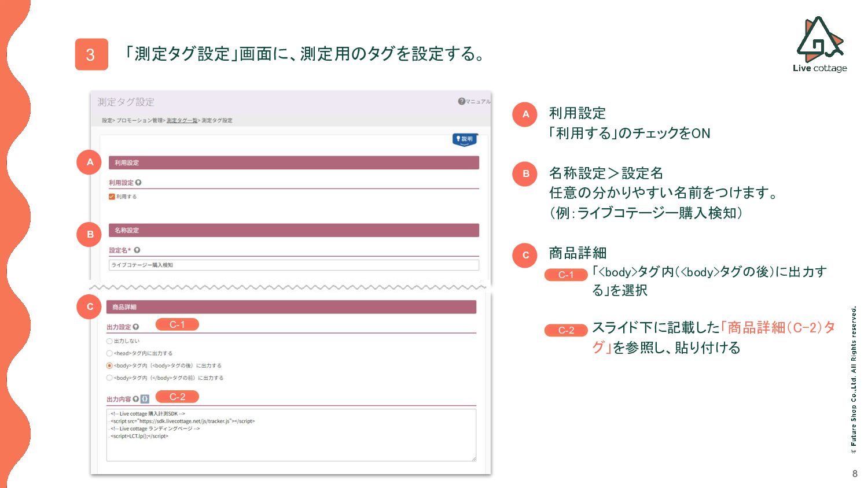
Task: Click the 設定名 input with ライブコテージー購入検知
Action: (294, 265)
